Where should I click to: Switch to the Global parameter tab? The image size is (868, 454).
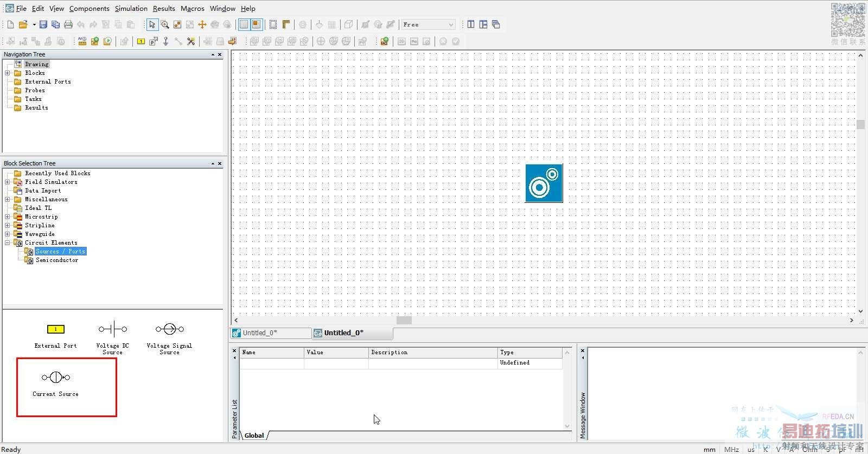point(254,436)
